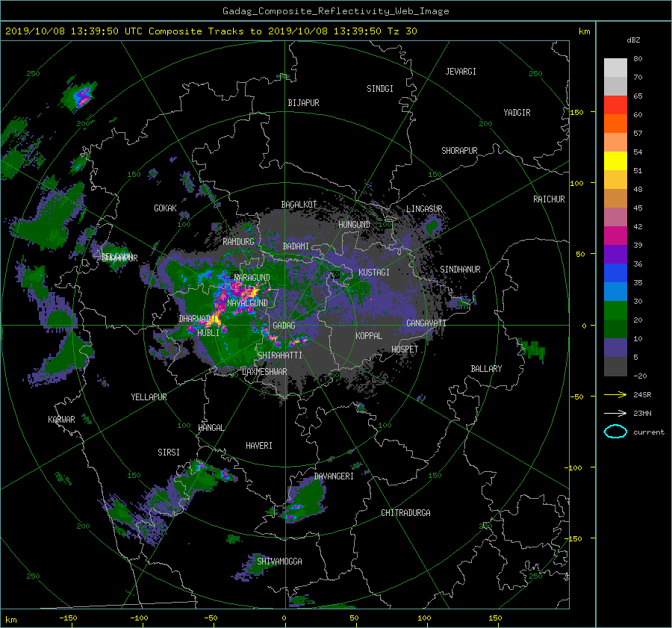The image size is (672, 628).
Task: Click the YADGIR city label
Action: tap(517, 113)
